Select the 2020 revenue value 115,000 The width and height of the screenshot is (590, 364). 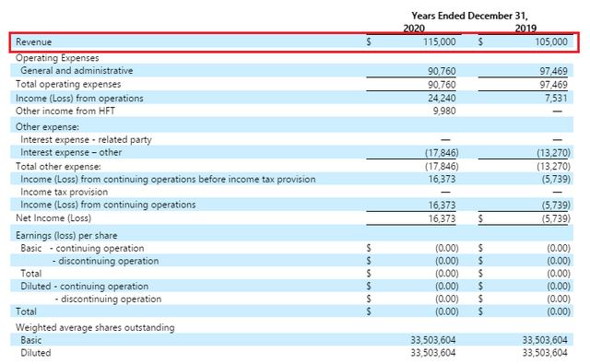tap(439, 41)
